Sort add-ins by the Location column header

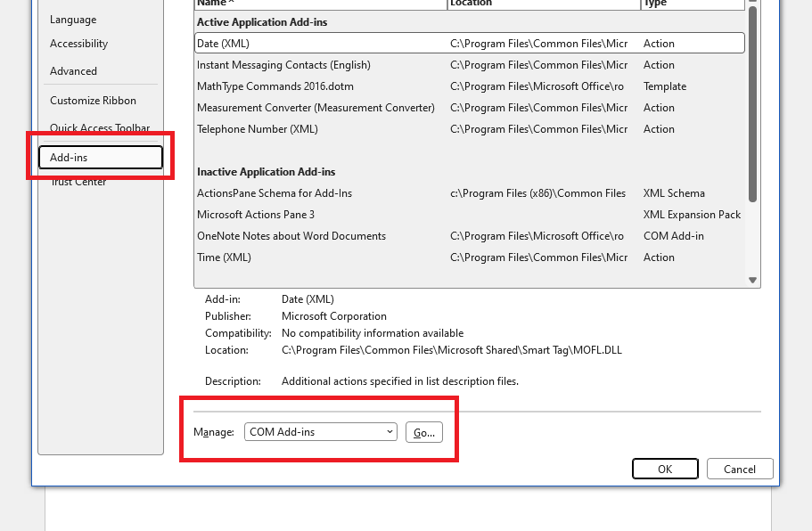click(x=544, y=4)
